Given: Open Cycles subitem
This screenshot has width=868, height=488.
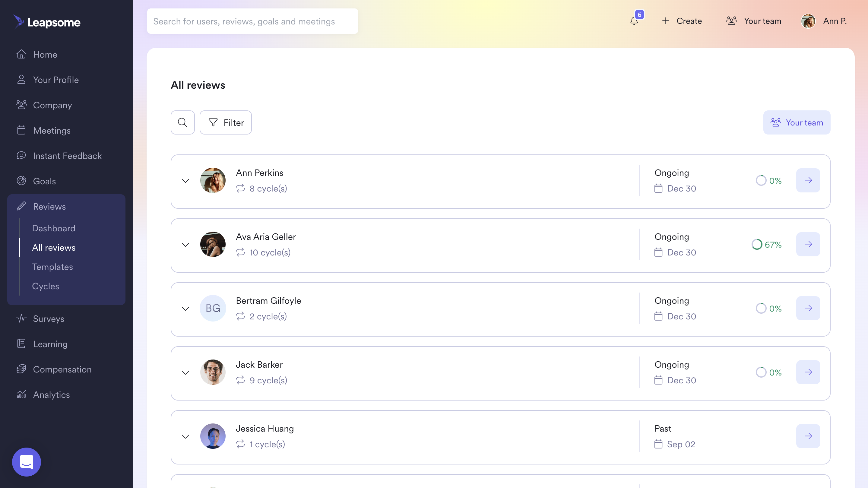Looking at the screenshot, I should pyautogui.click(x=46, y=286).
